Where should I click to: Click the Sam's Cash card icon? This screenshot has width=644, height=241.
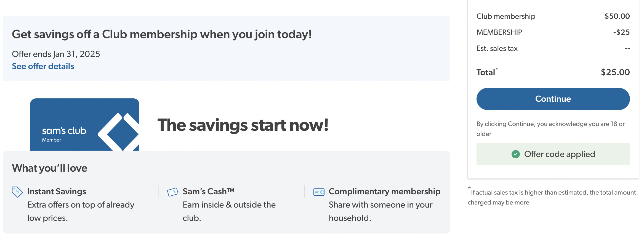coord(173,192)
